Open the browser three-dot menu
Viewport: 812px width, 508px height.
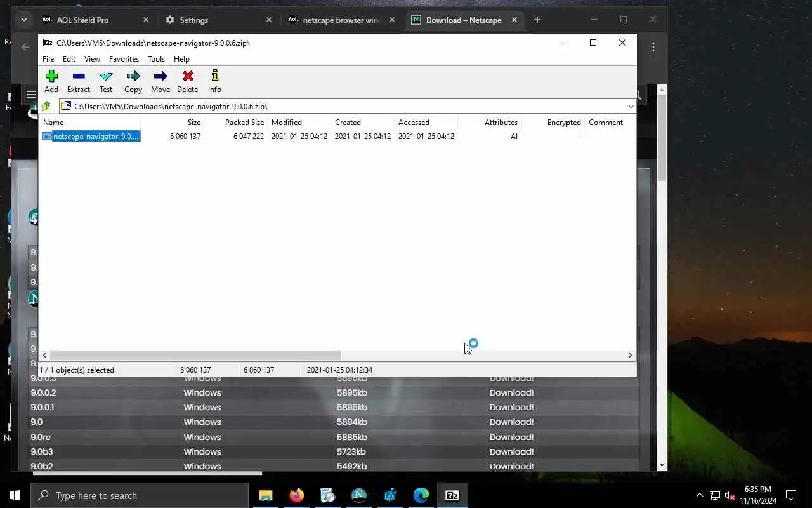(653, 47)
